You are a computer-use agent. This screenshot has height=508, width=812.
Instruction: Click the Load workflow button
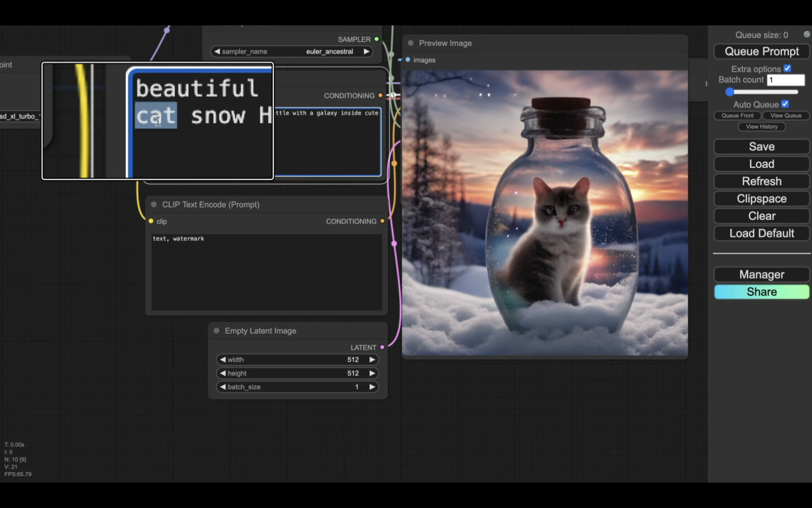tap(762, 164)
